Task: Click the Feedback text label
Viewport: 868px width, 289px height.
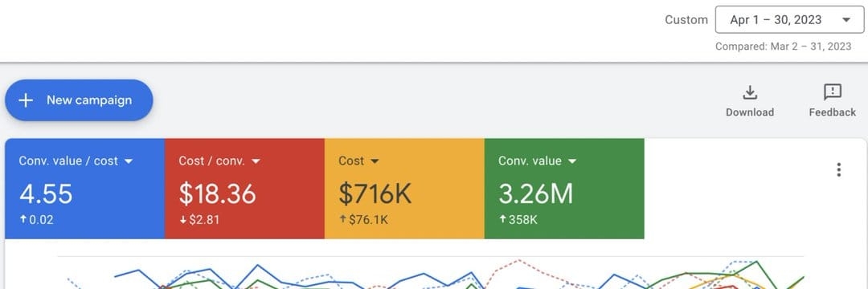Action: tap(832, 112)
